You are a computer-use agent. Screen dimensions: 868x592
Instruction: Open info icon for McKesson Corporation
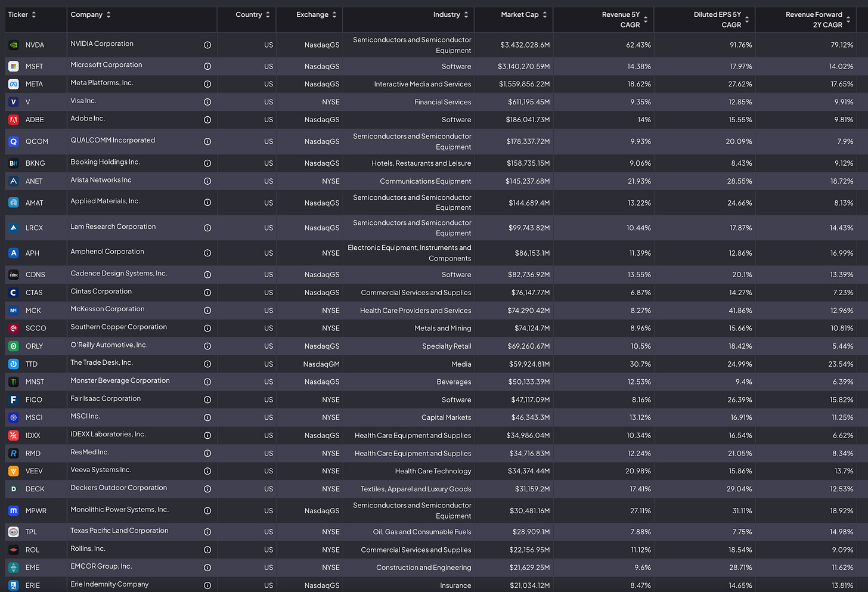207,311
